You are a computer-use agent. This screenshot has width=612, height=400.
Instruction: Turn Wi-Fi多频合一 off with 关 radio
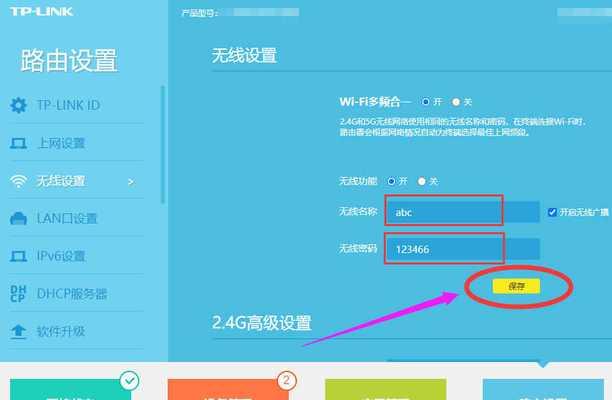point(455,102)
